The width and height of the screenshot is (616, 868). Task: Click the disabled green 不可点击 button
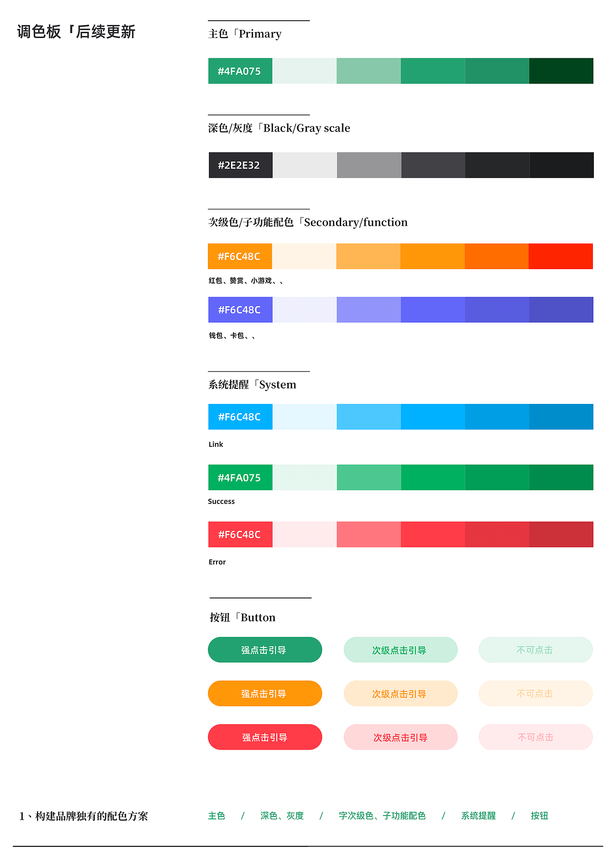point(536,649)
